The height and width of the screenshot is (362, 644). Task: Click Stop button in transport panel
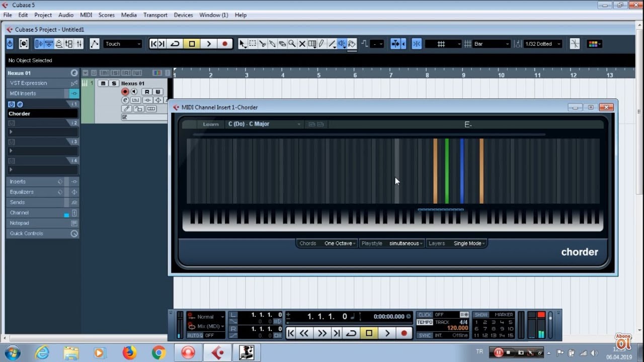[369, 333]
